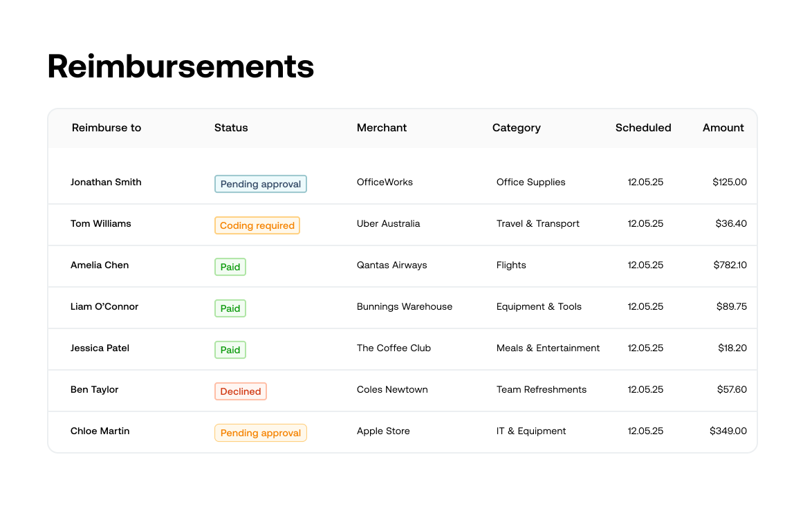Click Liam O'Connor's name
Image resolution: width=812 pixels, height=513 pixels.
[x=104, y=307]
